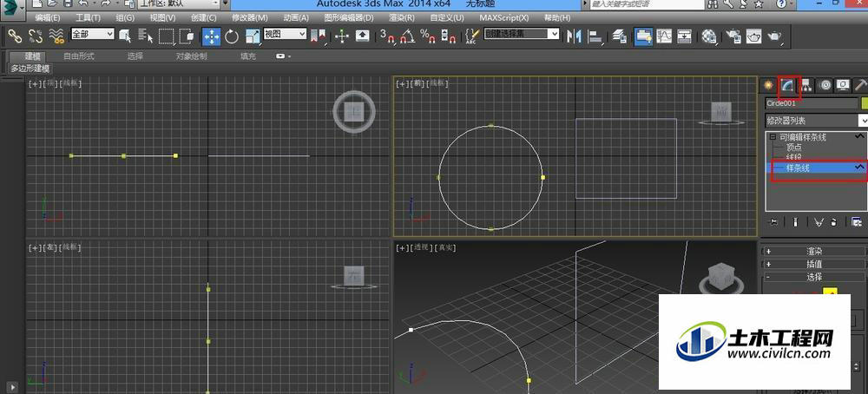
Task: Open Rendered Frame Window icon
Action: click(754, 36)
